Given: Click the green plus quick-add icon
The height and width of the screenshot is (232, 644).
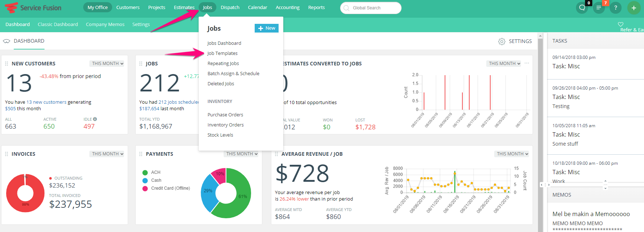Looking at the screenshot, I should tap(634, 8).
